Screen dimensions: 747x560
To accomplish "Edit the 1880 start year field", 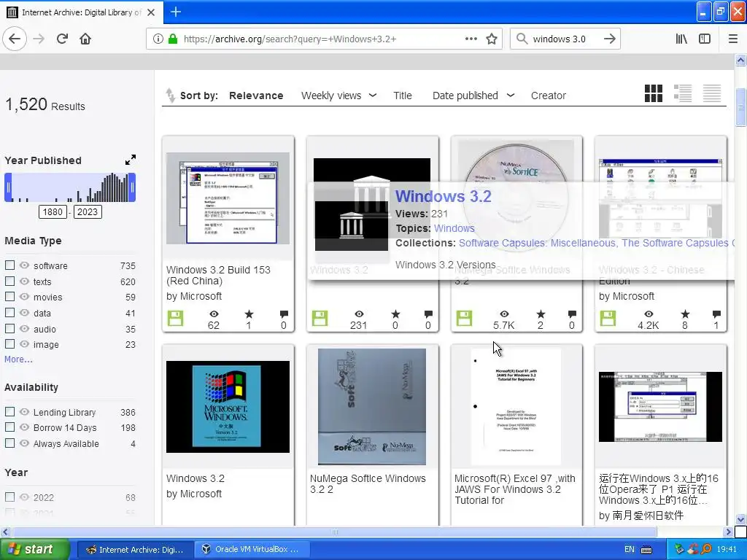I will [53, 212].
